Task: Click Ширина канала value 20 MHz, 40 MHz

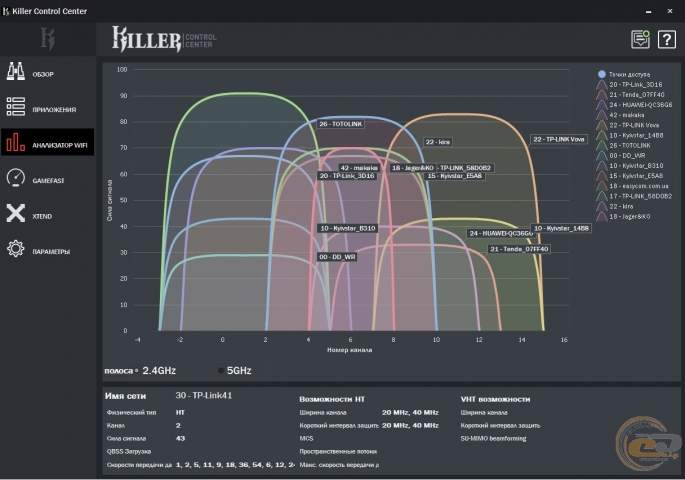Action: pos(410,412)
